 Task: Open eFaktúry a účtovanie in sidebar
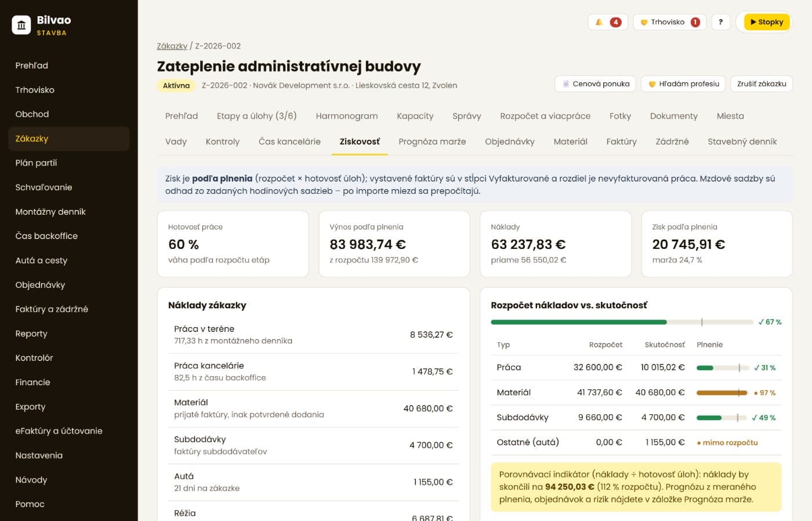coord(68,431)
